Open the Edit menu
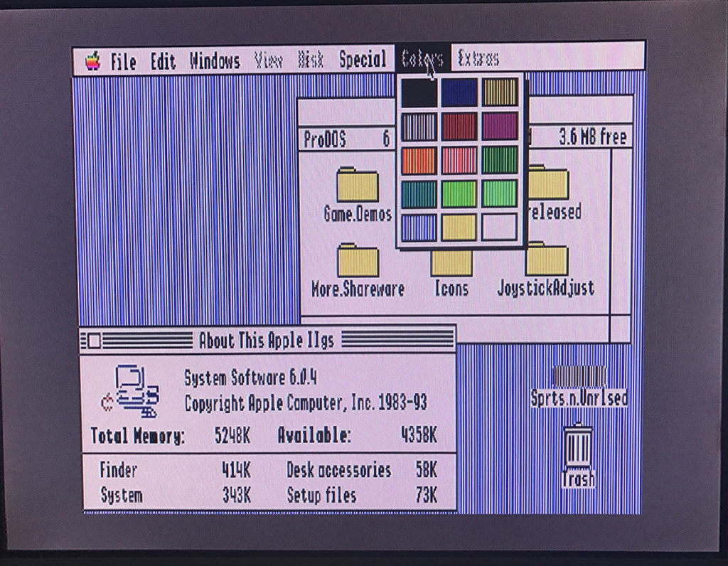The height and width of the screenshot is (566, 728). click(163, 62)
